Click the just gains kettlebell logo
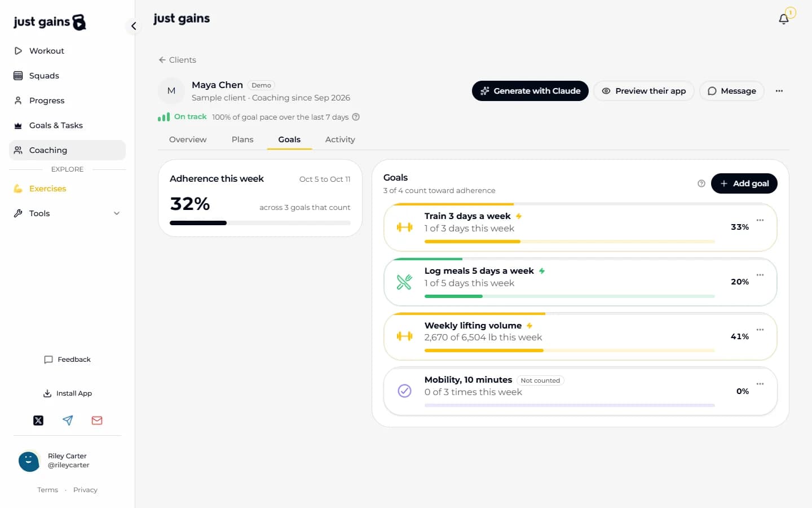This screenshot has width=812, height=508. [x=50, y=22]
